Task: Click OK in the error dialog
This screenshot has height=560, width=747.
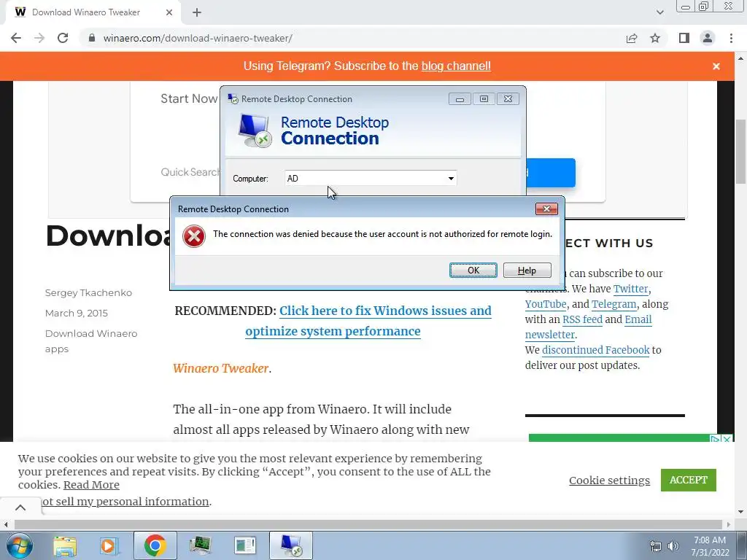Action: click(x=473, y=270)
